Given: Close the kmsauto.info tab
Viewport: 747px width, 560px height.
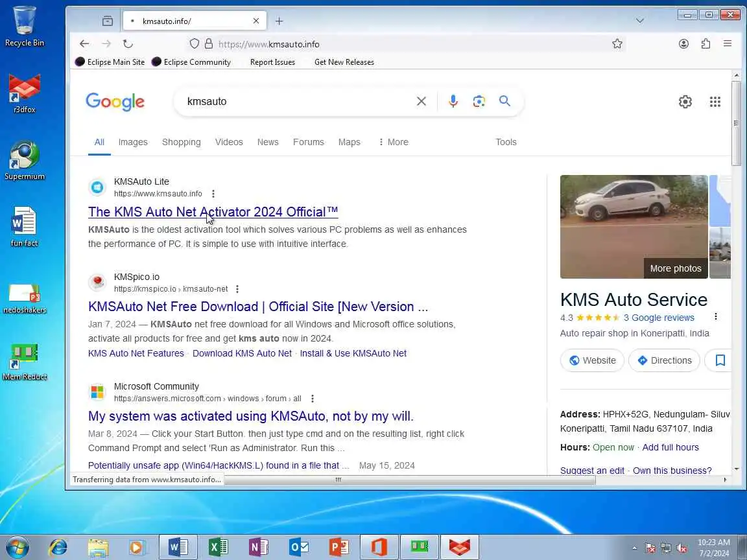Looking at the screenshot, I should tap(256, 21).
